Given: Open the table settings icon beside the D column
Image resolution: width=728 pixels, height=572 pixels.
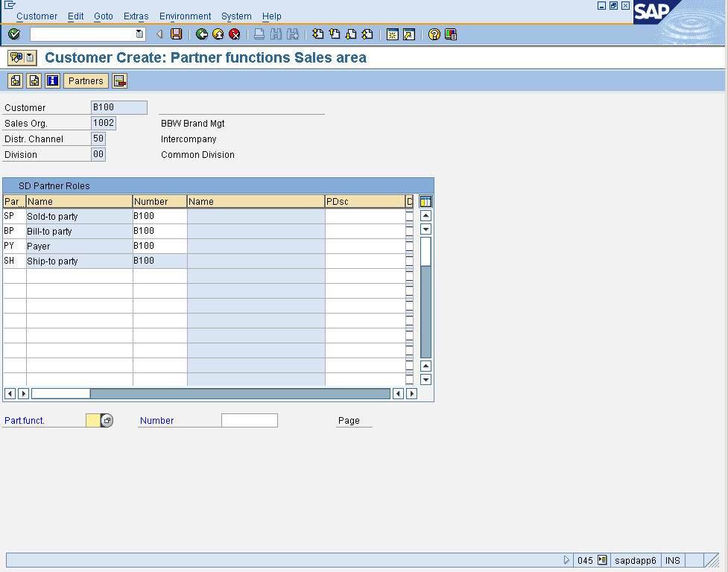Looking at the screenshot, I should coord(425,201).
